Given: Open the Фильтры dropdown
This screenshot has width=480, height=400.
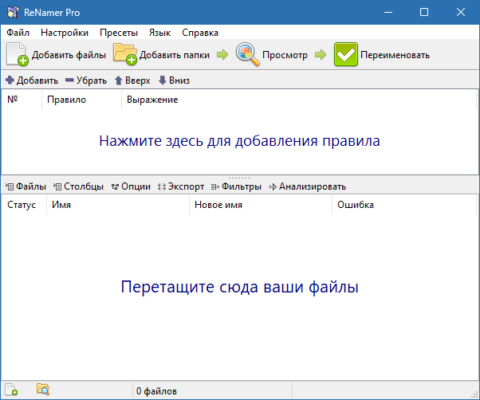Looking at the screenshot, I should point(241,186).
